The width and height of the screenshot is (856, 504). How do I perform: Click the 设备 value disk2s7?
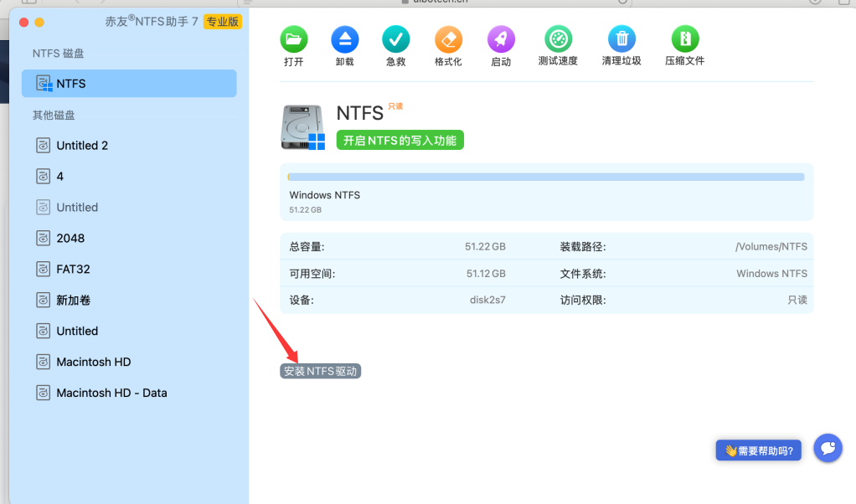click(x=487, y=300)
